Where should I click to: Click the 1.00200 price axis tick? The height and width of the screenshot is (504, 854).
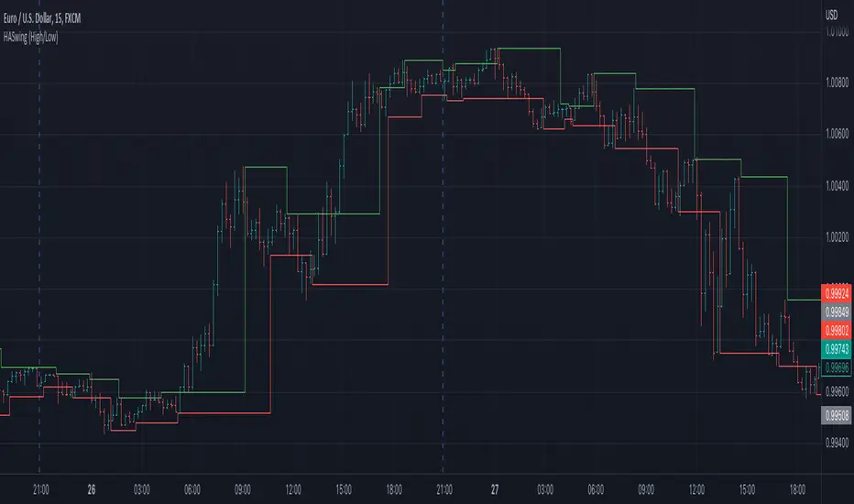[836, 237]
